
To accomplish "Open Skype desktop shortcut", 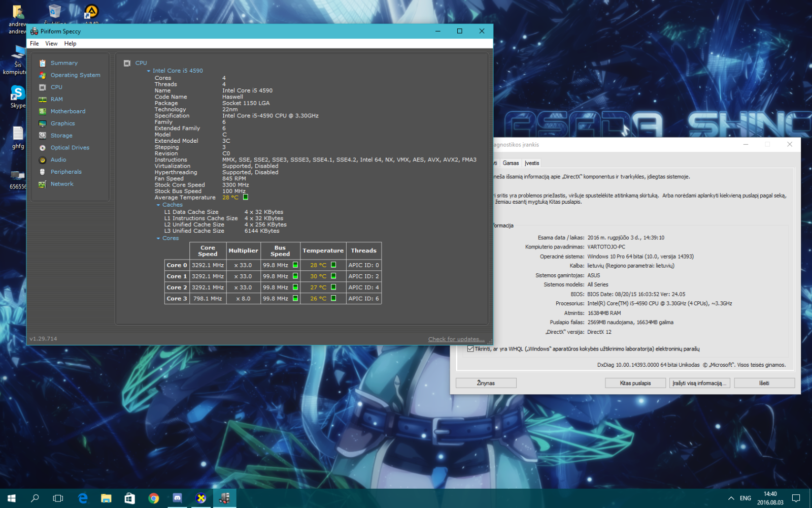I will tap(18, 97).
